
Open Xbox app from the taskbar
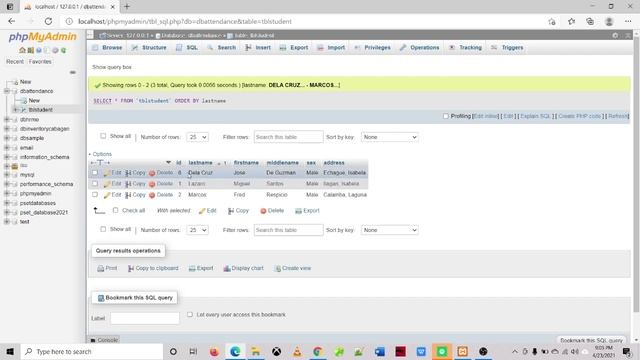click(x=276, y=351)
